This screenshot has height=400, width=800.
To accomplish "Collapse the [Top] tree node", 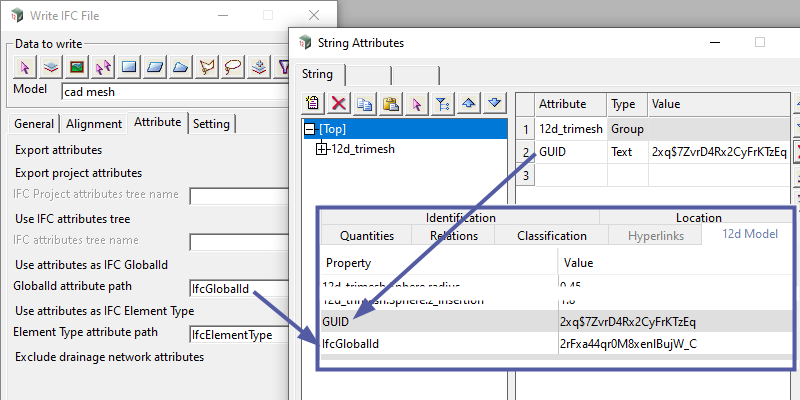I will tap(309, 129).
